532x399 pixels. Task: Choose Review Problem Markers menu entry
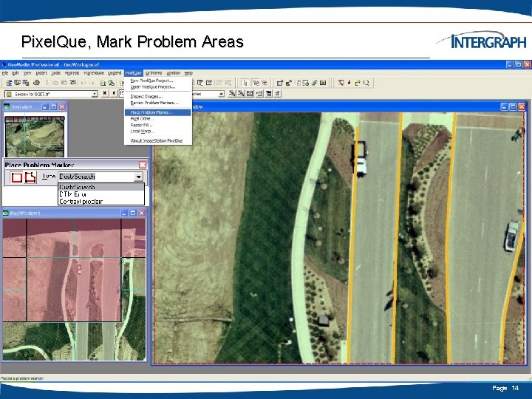pyautogui.click(x=158, y=103)
